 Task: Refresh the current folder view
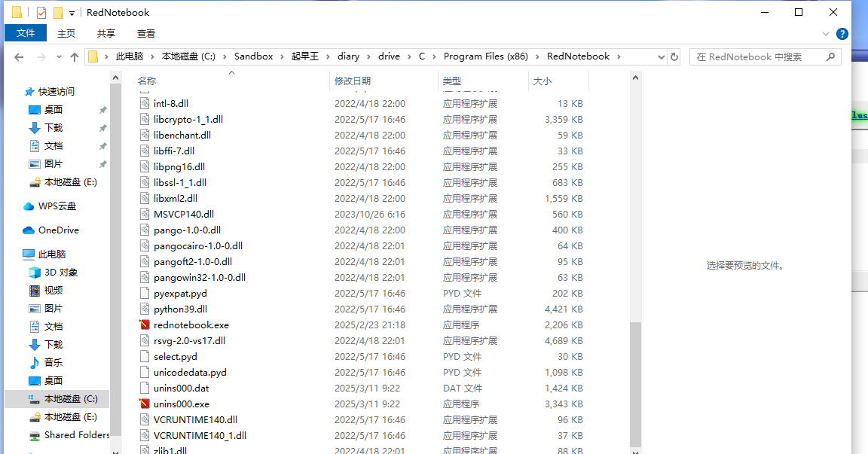pos(674,57)
